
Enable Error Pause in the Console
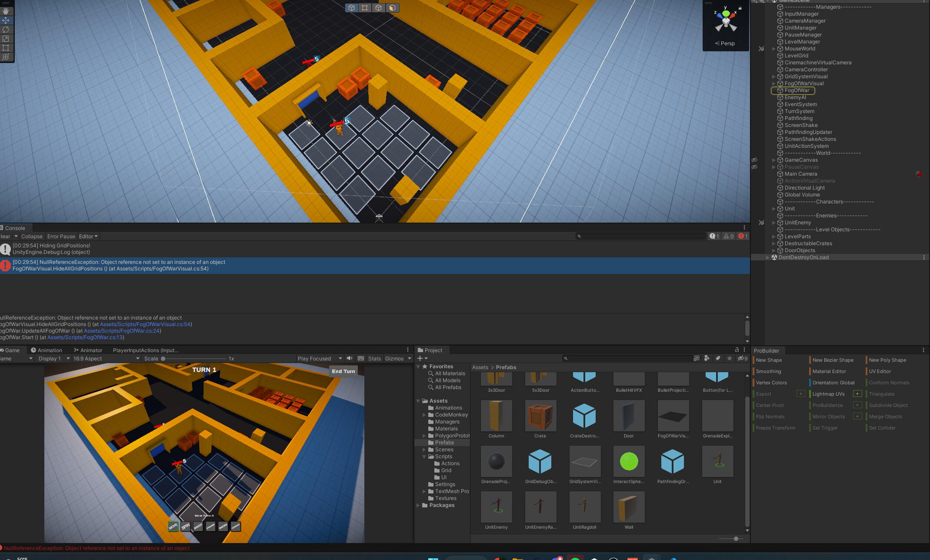61,236
